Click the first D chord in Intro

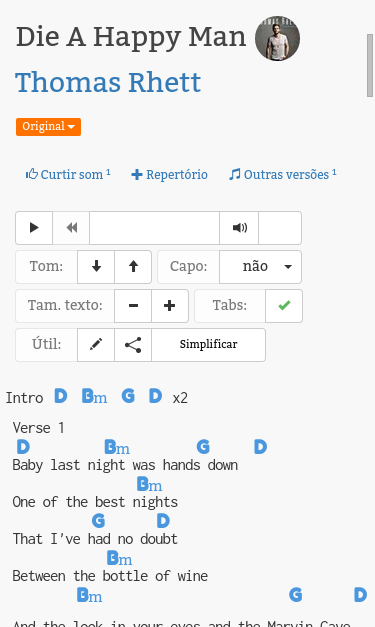click(x=61, y=396)
